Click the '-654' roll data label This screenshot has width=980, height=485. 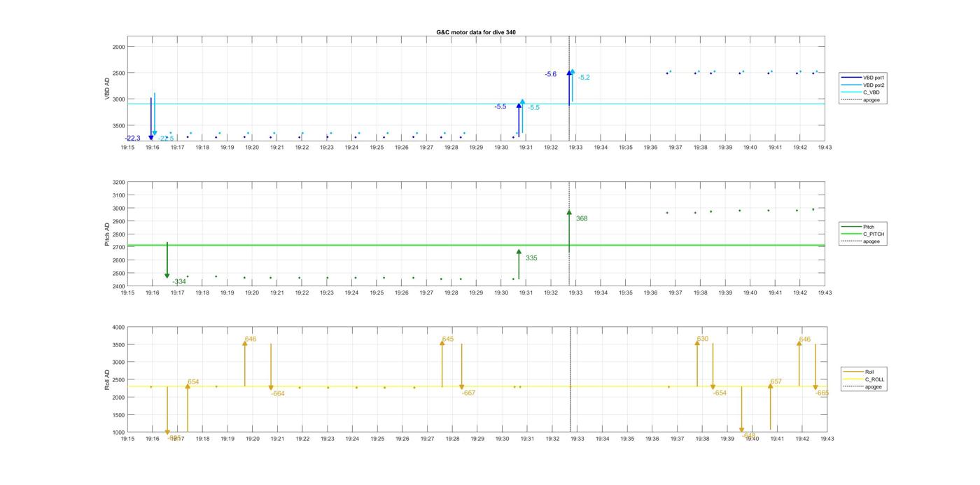(720, 393)
